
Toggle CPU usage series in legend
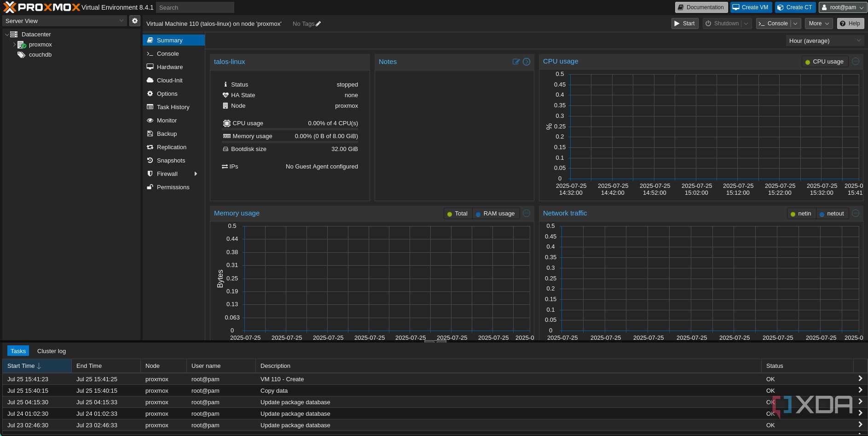[824, 62]
